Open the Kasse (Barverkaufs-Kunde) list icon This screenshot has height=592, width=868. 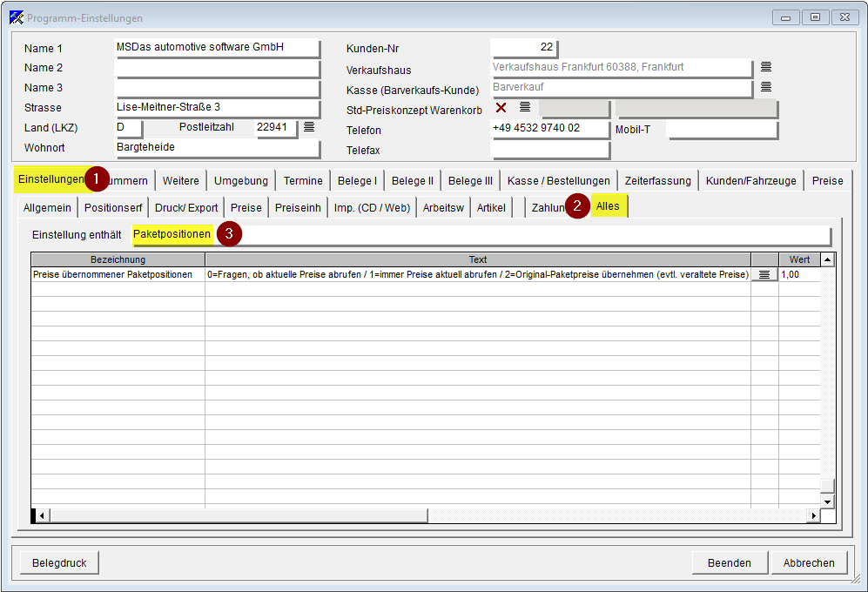766,87
